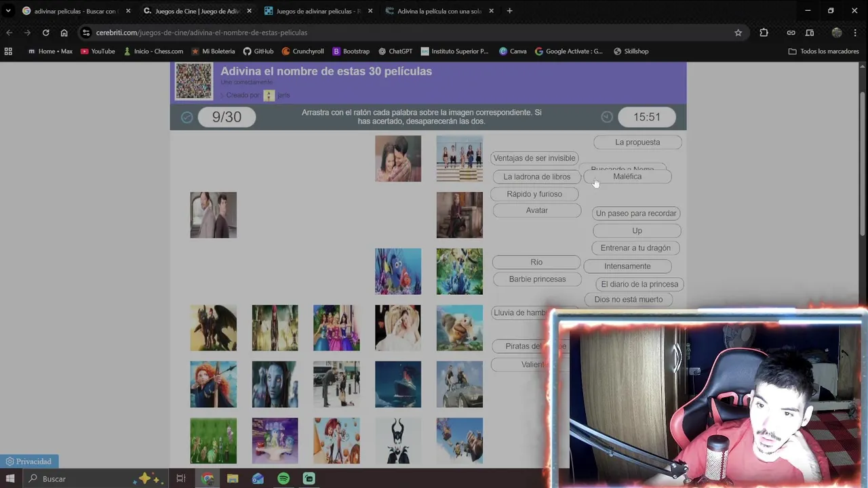Open the Skillshop bookmark
The image size is (868, 488).
[631, 51]
